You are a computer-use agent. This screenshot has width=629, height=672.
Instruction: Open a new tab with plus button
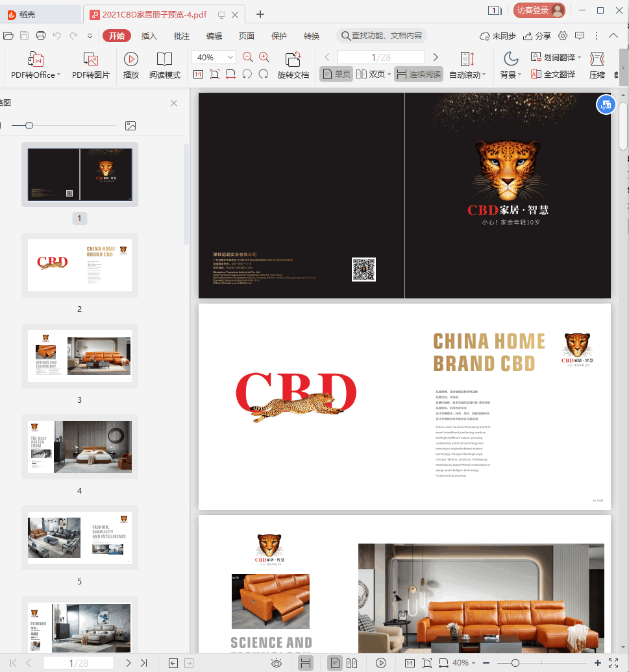click(260, 14)
